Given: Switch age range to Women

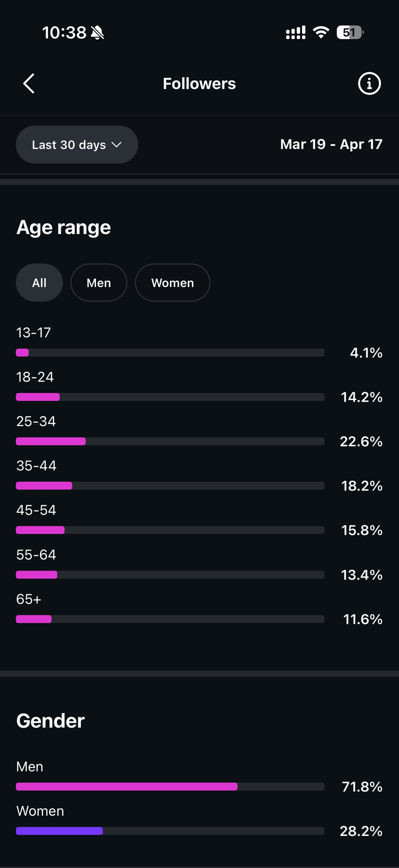Looking at the screenshot, I should click(172, 283).
